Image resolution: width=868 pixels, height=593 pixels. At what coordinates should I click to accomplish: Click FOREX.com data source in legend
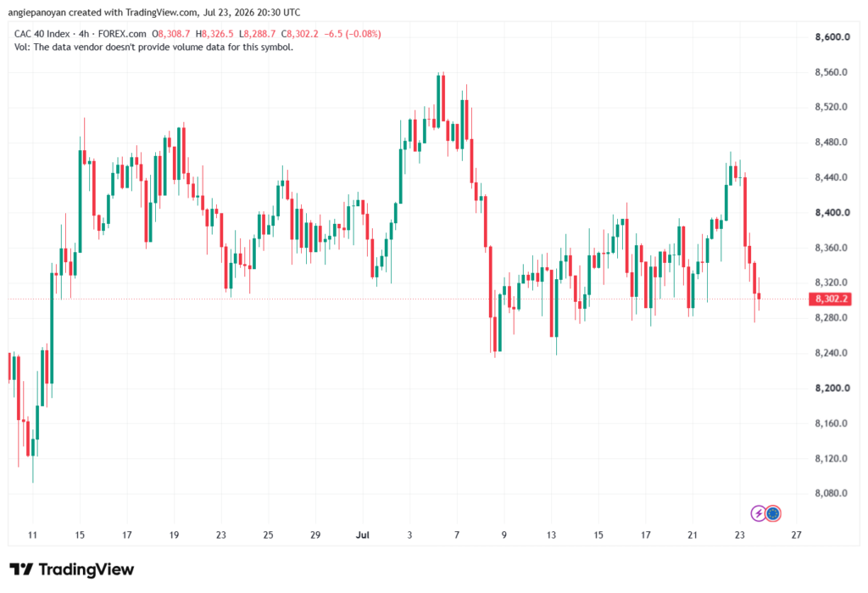122,34
